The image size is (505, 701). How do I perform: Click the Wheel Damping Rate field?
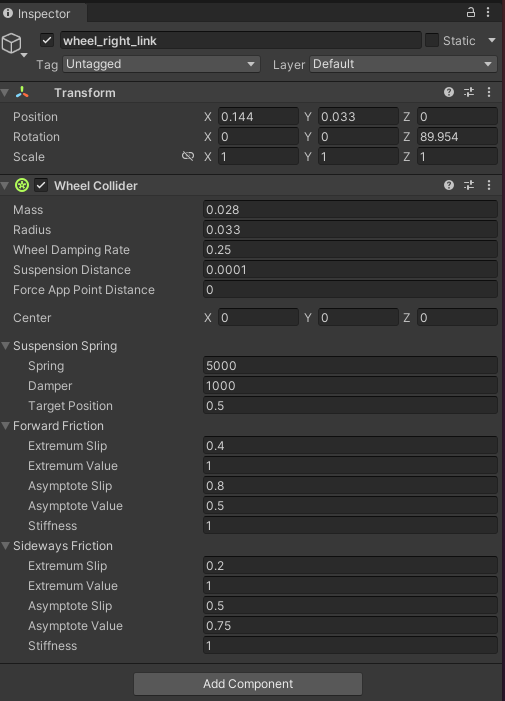tap(350, 249)
